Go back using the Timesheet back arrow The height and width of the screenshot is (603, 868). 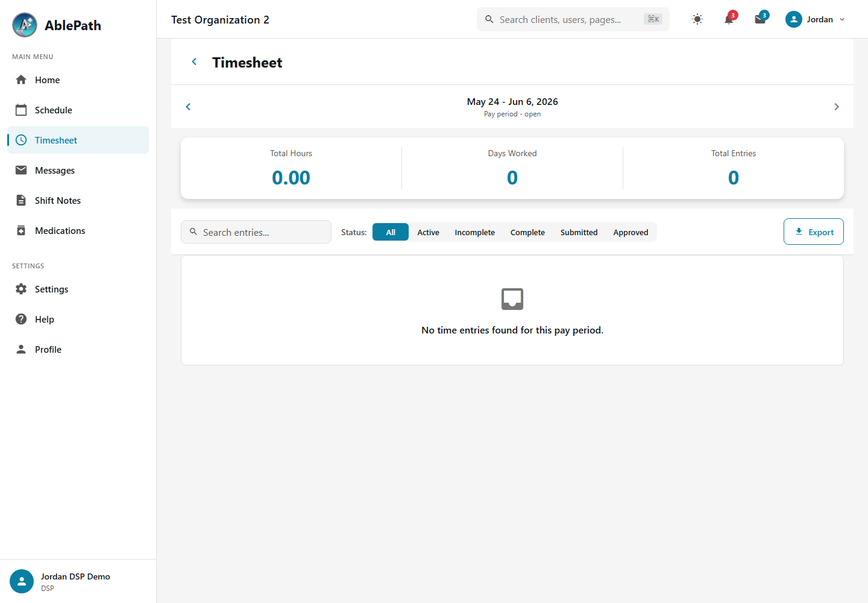194,62
